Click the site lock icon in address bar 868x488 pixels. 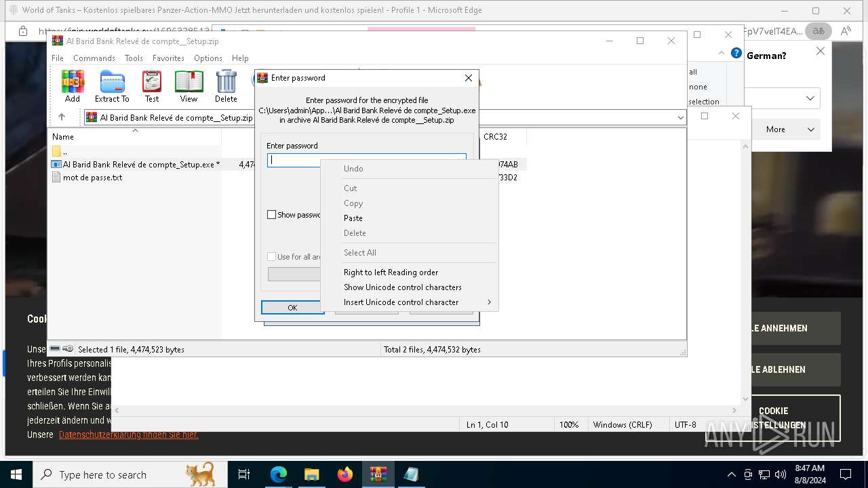pos(22,31)
